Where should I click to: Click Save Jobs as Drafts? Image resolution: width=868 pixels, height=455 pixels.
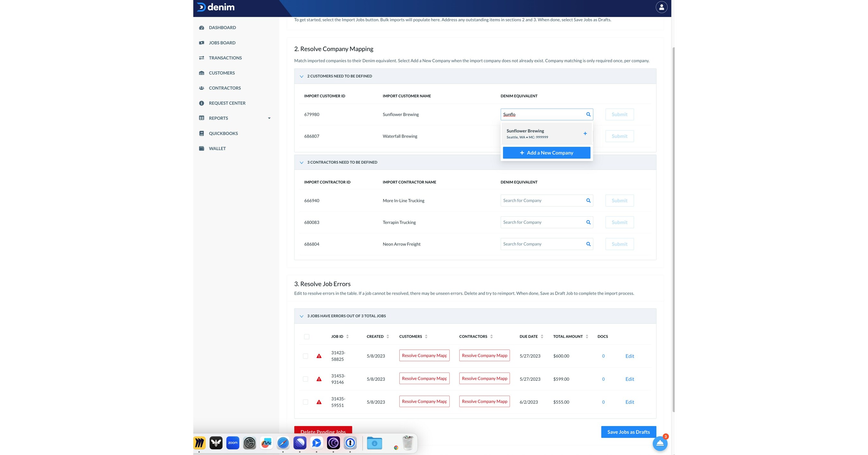point(628,432)
